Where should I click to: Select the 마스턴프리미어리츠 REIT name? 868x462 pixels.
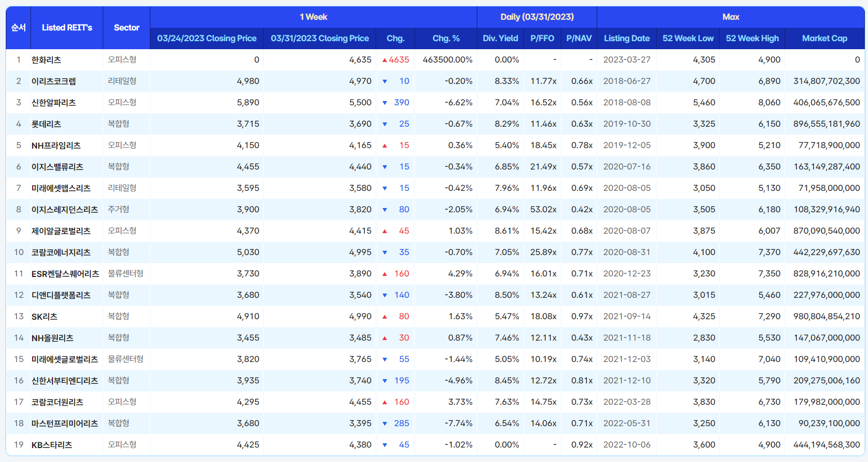pyautogui.click(x=65, y=423)
